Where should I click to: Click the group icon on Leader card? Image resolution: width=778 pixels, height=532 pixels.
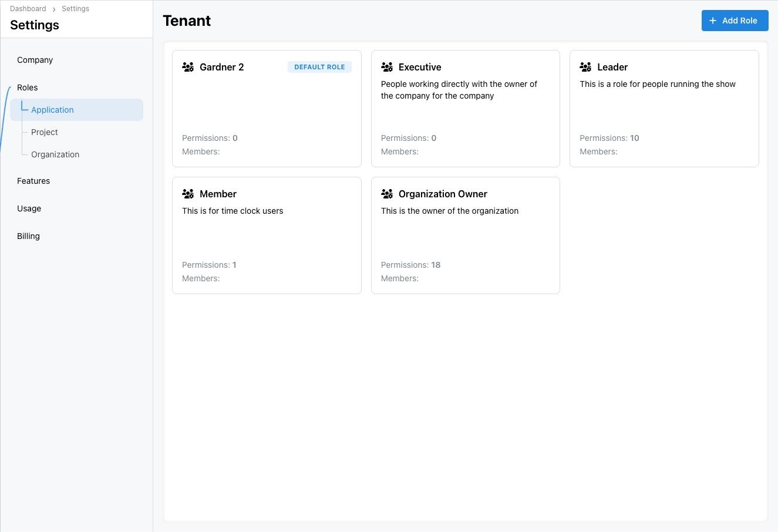585,66
